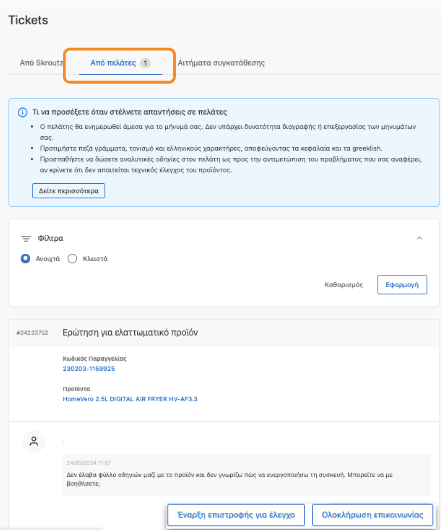The height and width of the screenshot is (530, 441).
Task: Select the Κλειστά radio button
Action: pos(72,259)
